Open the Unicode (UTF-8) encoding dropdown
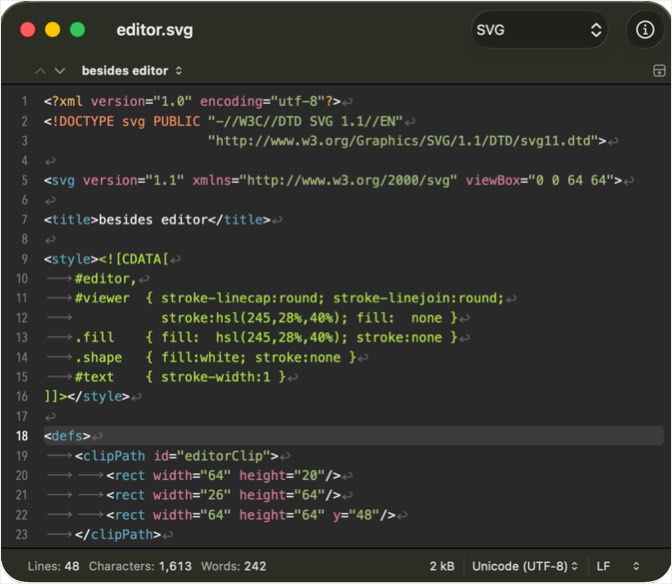The height and width of the screenshot is (584, 672). [525, 566]
